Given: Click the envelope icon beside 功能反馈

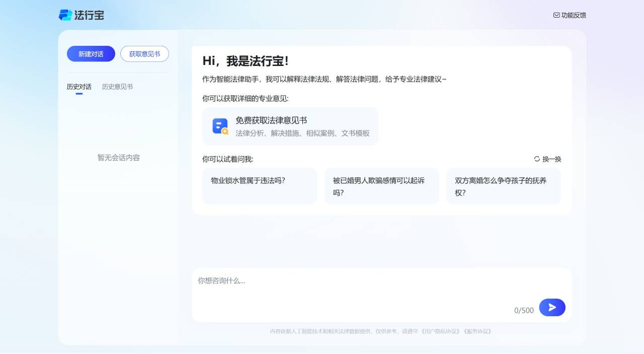Looking at the screenshot, I should point(556,16).
